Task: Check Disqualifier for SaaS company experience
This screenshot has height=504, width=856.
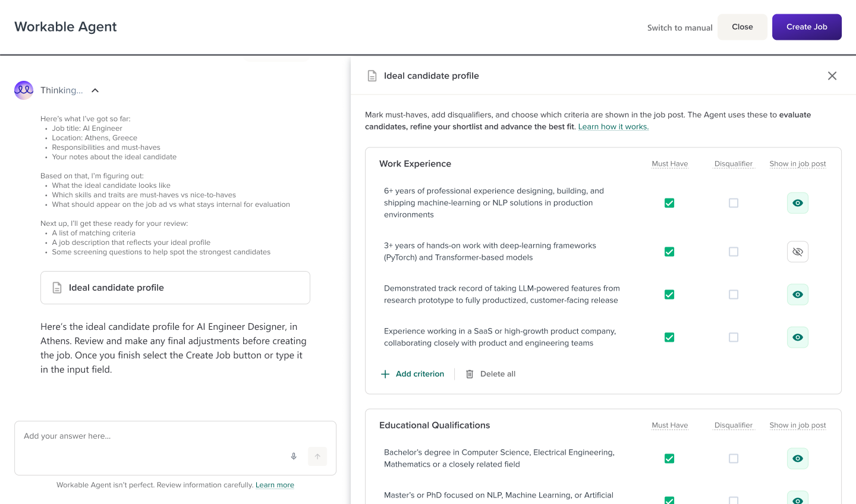Action: click(x=734, y=338)
